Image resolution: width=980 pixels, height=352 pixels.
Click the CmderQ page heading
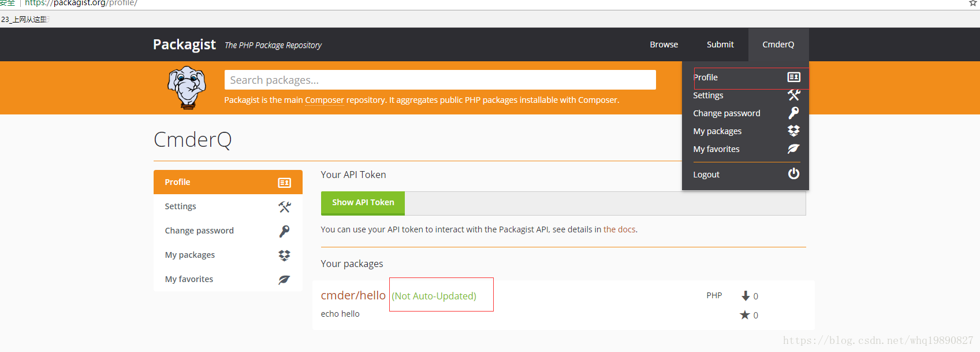pos(193,140)
